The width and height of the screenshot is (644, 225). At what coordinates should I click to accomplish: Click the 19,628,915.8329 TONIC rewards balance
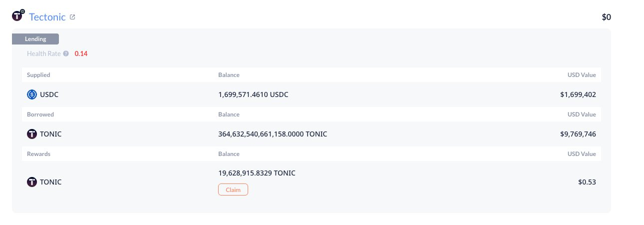coord(257,173)
